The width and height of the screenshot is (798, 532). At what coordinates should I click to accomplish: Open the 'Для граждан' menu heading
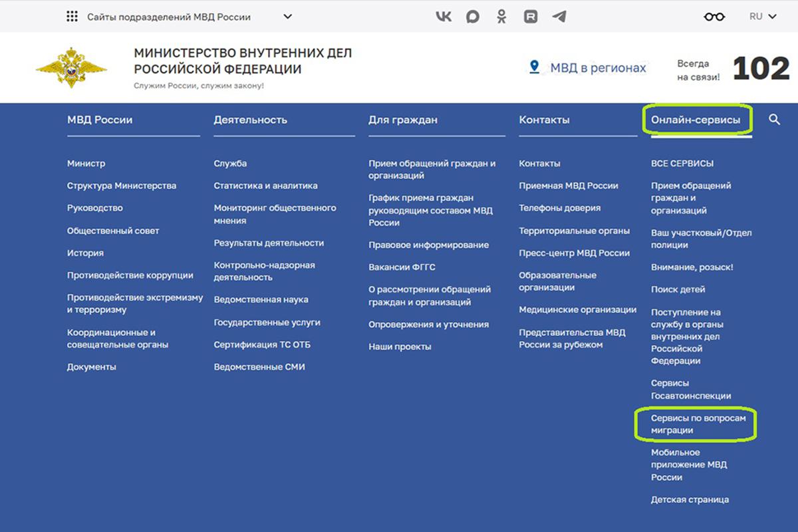click(x=403, y=120)
